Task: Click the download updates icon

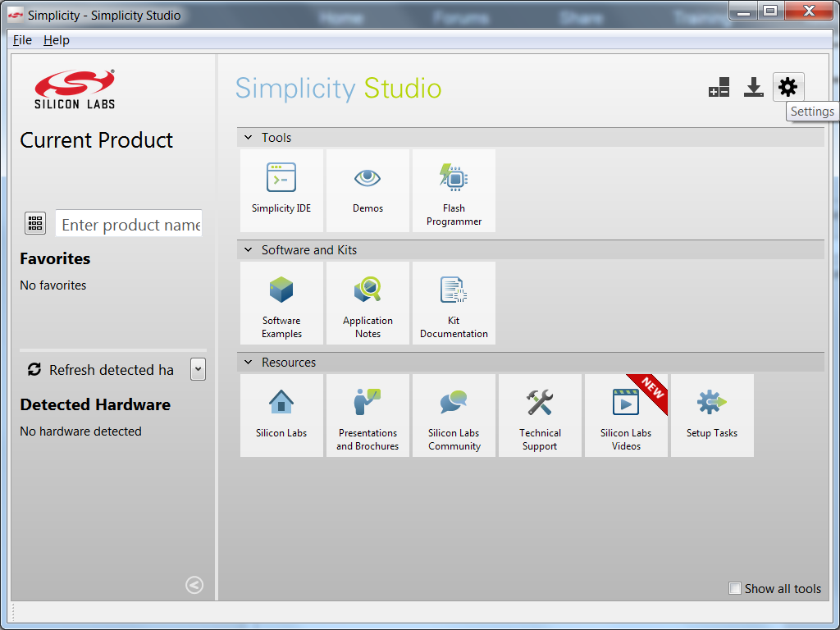Action: tap(753, 87)
